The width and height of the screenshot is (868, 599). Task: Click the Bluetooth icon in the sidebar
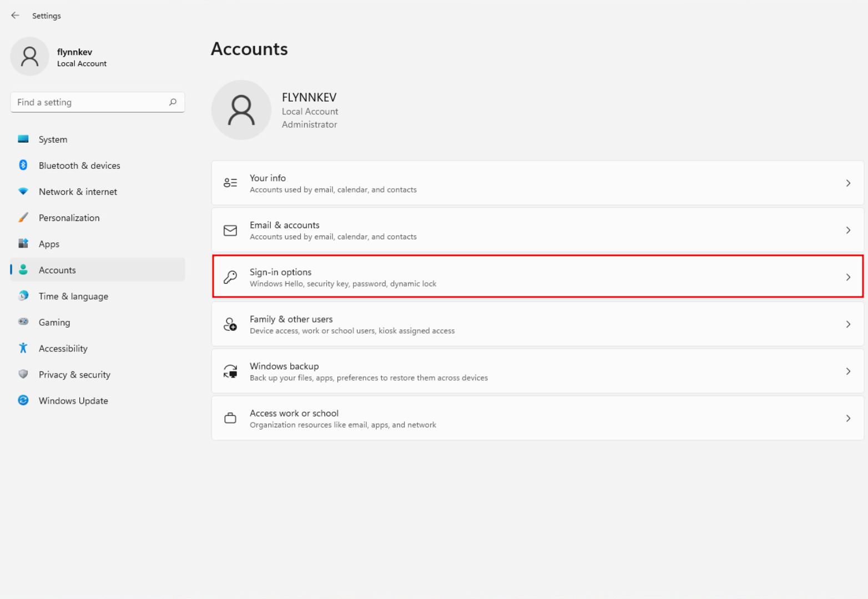point(23,165)
